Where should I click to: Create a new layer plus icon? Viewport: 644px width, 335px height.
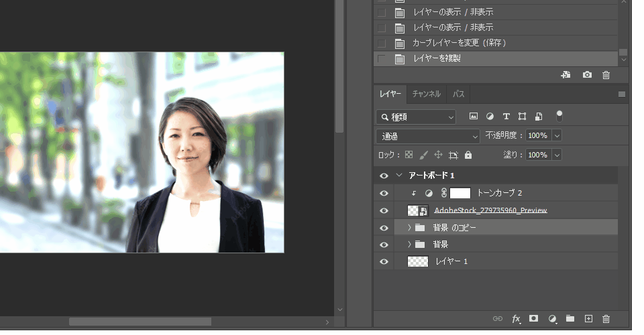[588, 319]
